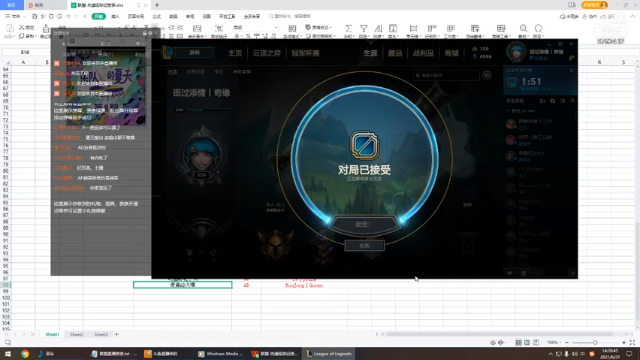Collapse the WPS ribbon with chevron
The image size is (640, 360).
(633, 16)
